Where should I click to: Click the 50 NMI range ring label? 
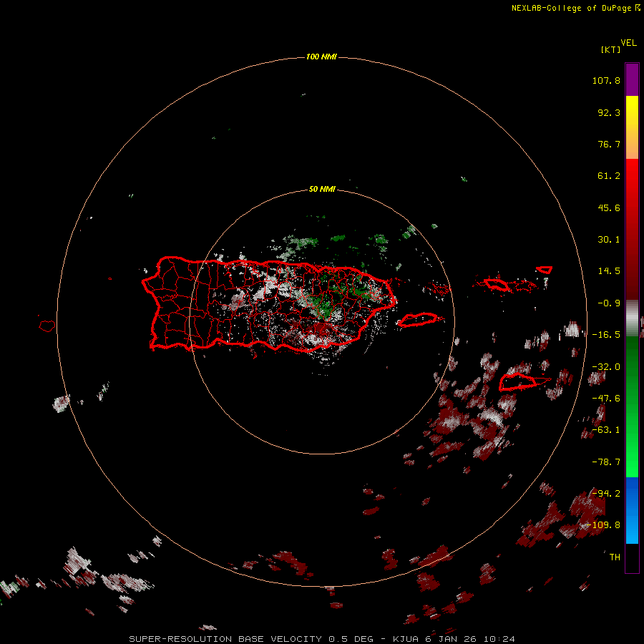coord(322,190)
